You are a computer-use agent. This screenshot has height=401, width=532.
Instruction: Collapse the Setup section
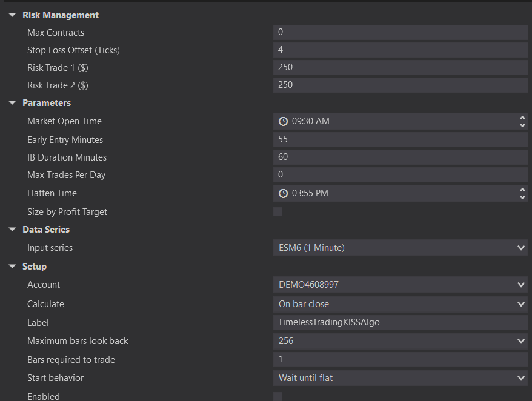click(12, 267)
